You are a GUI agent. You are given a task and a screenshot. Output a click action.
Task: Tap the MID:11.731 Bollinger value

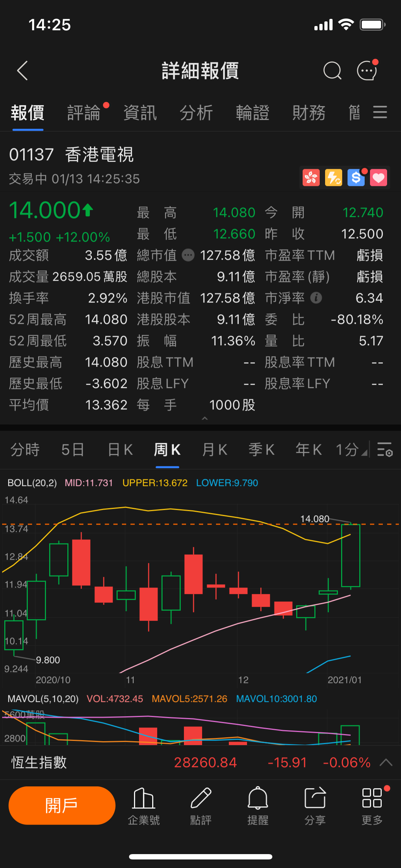(x=89, y=483)
